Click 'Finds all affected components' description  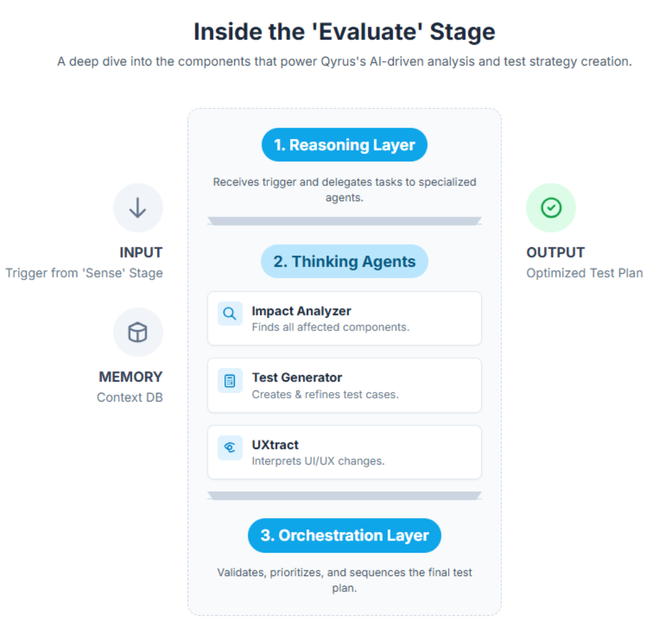point(330,327)
